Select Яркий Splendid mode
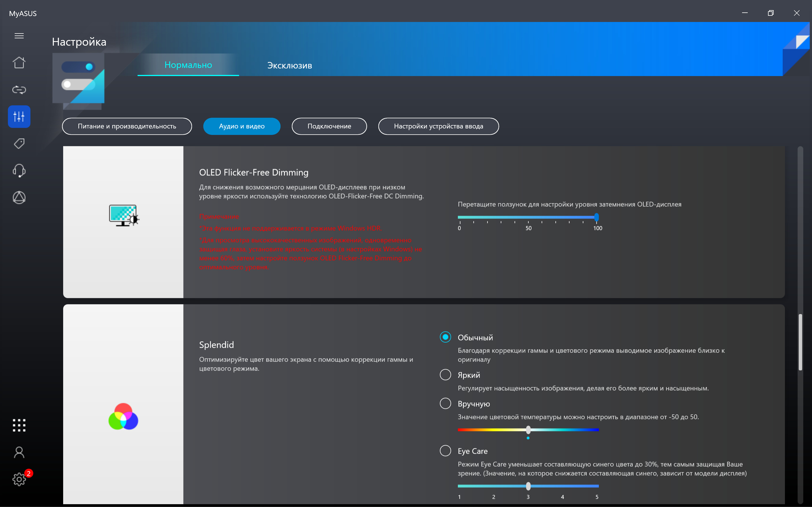The image size is (812, 507). pos(445,374)
